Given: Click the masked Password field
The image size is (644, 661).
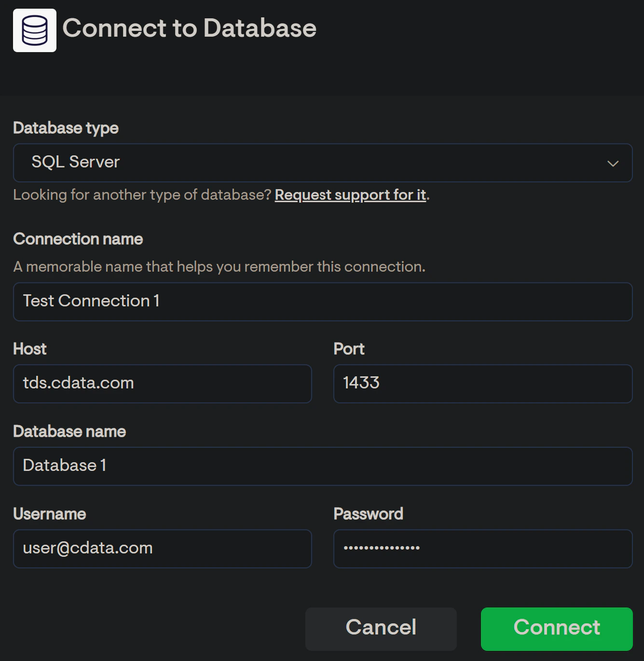Looking at the screenshot, I should click(x=482, y=549).
